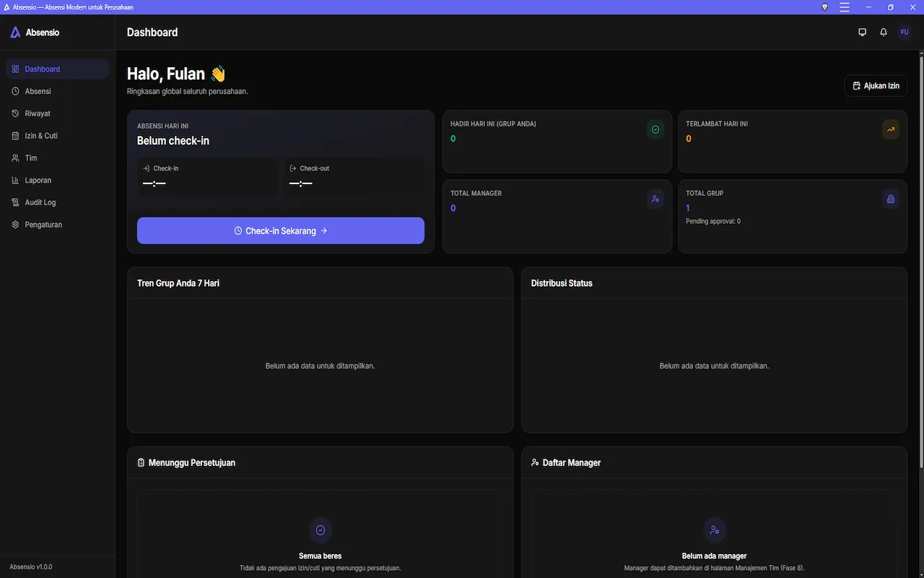Click the Absensio logo icon in sidebar
The height and width of the screenshot is (578, 924).
point(15,33)
